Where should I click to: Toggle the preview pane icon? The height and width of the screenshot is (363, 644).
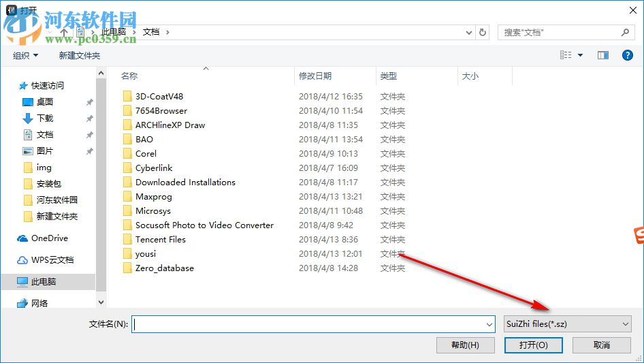(603, 55)
